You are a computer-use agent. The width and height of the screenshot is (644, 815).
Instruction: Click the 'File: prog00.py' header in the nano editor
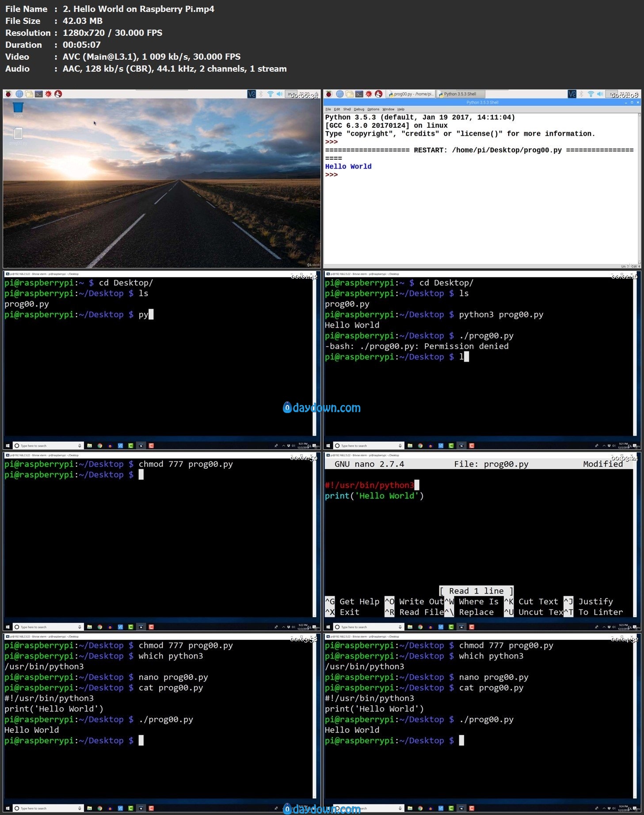(x=491, y=464)
